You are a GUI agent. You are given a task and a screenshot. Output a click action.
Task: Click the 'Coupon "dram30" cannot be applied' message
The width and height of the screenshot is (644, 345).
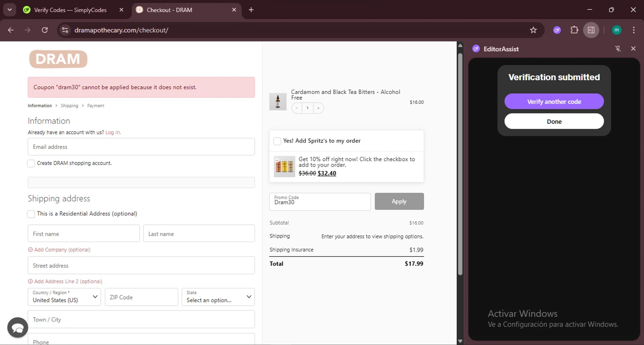[115, 88]
